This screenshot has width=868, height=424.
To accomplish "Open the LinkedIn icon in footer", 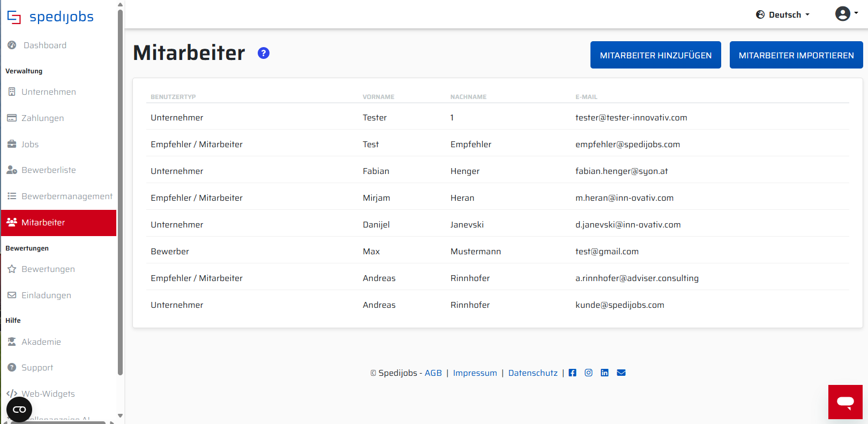I will (x=604, y=373).
